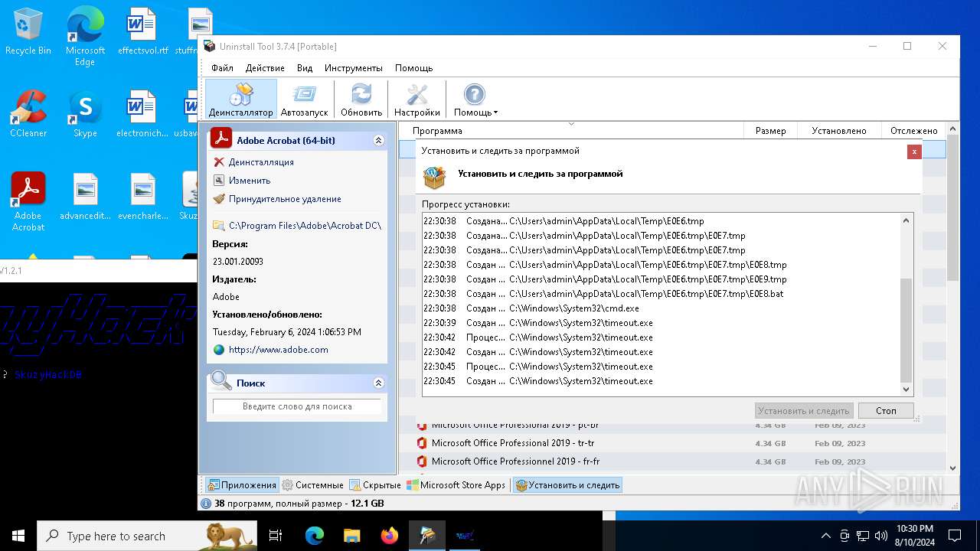The image size is (980, 551).
Task: Open CCleaner desktop shortcut
Action: pos(28,115)
